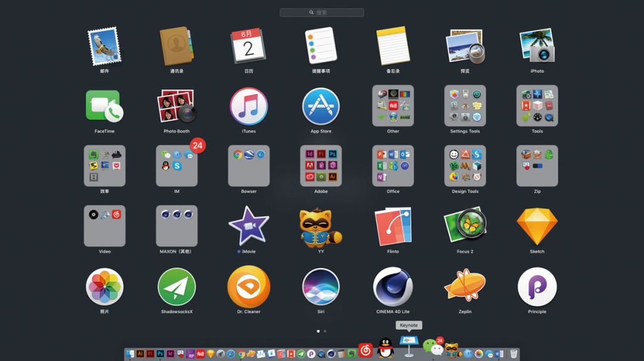The width and height of the screenshot is (644, 361).
Task: Open Preview (预览) app
Action: pyautogui.click(x=465, y=46)
